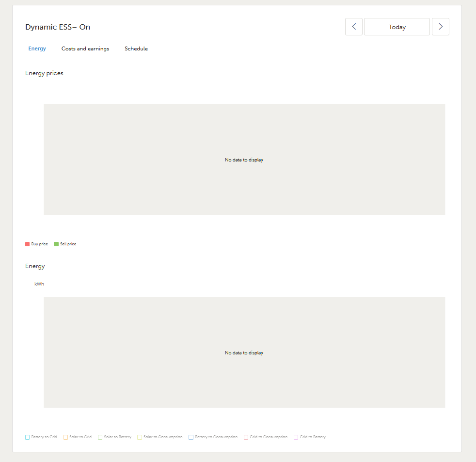This screenshot has width=476, height=462.
Task: Click the Energy prices section heading
Action: coord(44,74)
